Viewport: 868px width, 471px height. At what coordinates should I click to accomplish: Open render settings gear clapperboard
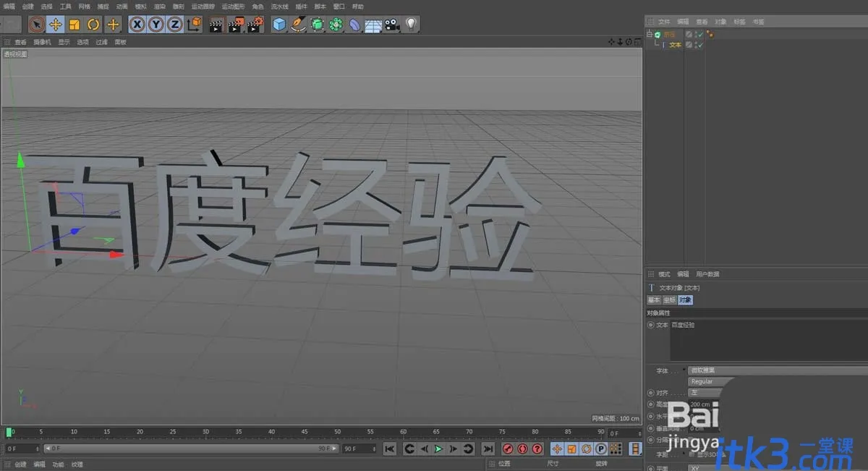[x=255, y=25]
